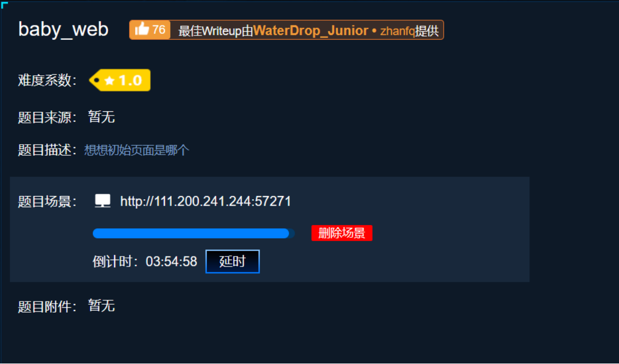Click the red 删除场景 button

342,233
